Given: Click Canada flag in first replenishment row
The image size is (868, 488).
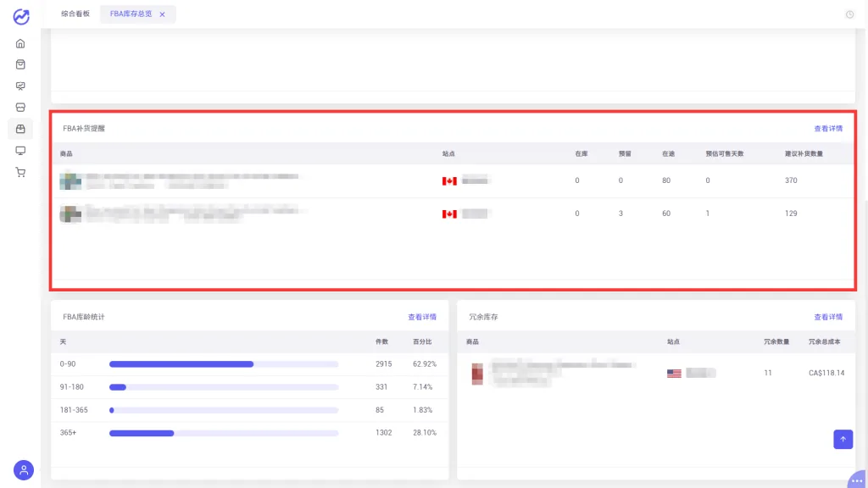Looking at the screenshot, I should [x=449, y=181].
